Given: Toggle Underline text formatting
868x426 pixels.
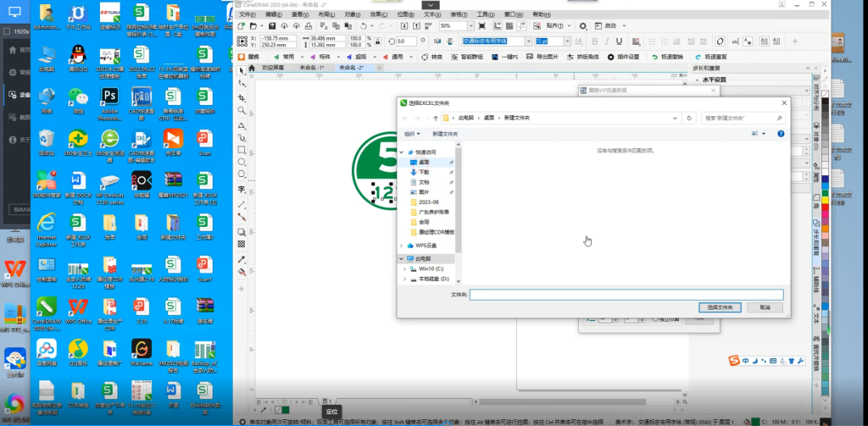Looking at the screenshot, I should point(620,41).
